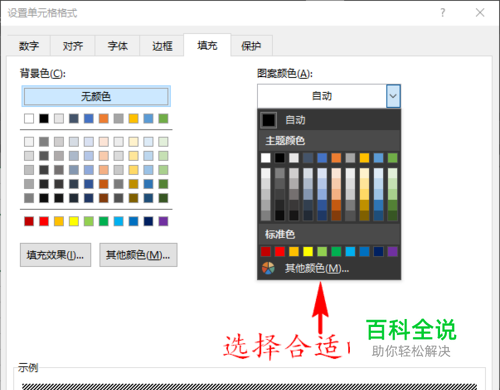Select light blue standard background color

pos(118,221)
